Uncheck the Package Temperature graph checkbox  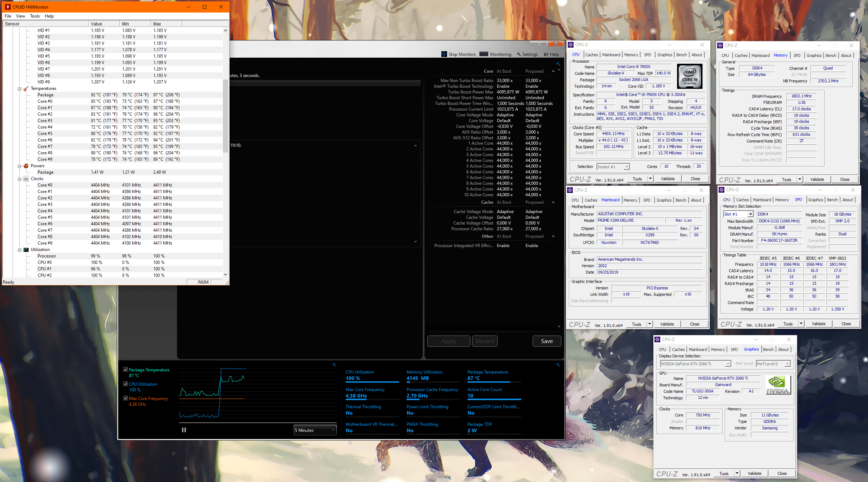[125, 370]
